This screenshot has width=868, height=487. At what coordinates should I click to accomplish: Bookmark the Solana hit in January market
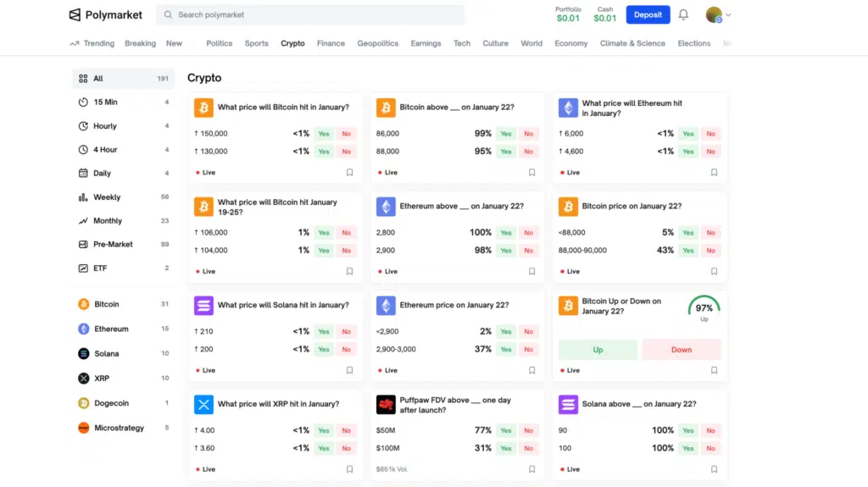[x=349, y=370]
